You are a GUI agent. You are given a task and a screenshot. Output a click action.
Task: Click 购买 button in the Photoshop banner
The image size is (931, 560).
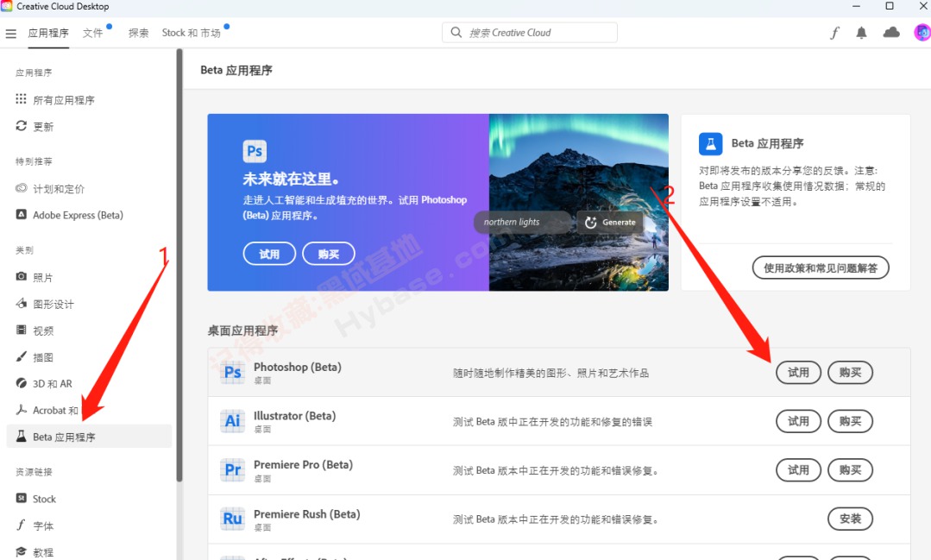tap(329, 254)
